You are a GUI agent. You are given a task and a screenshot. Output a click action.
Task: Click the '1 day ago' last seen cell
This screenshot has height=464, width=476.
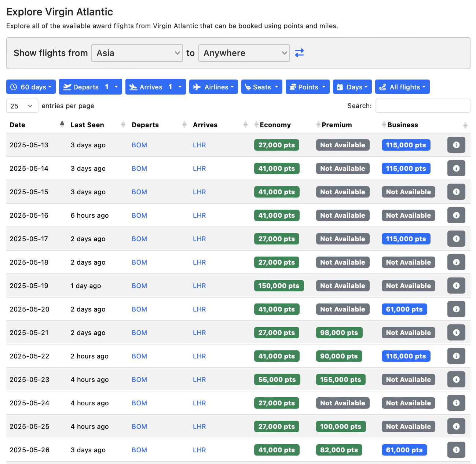[86, 286]
